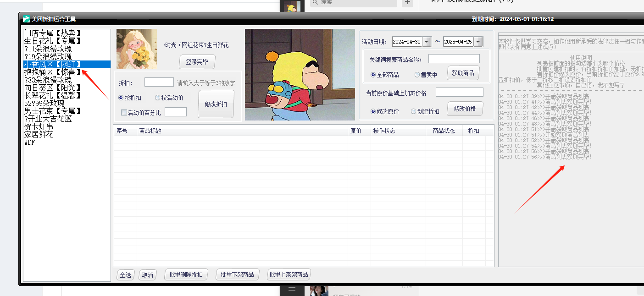Click the contact avatar at bottom of background window
The image size is (644, 296).
(x=319, y=290)
